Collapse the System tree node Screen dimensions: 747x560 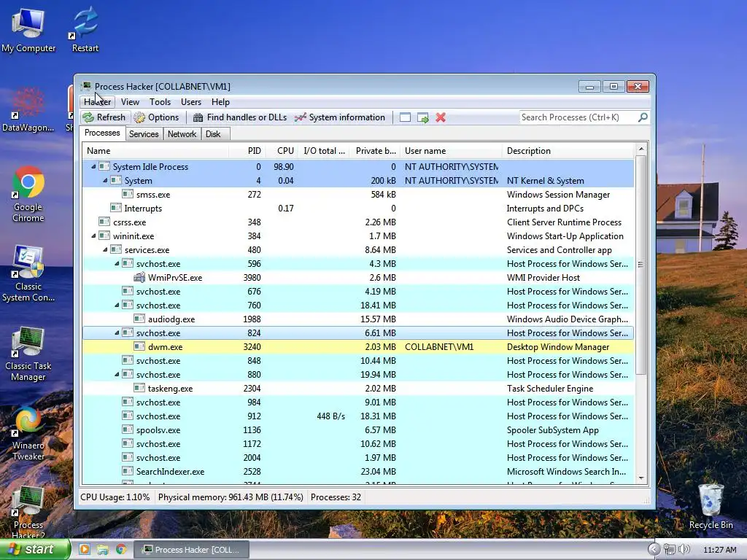pos(105,181)
